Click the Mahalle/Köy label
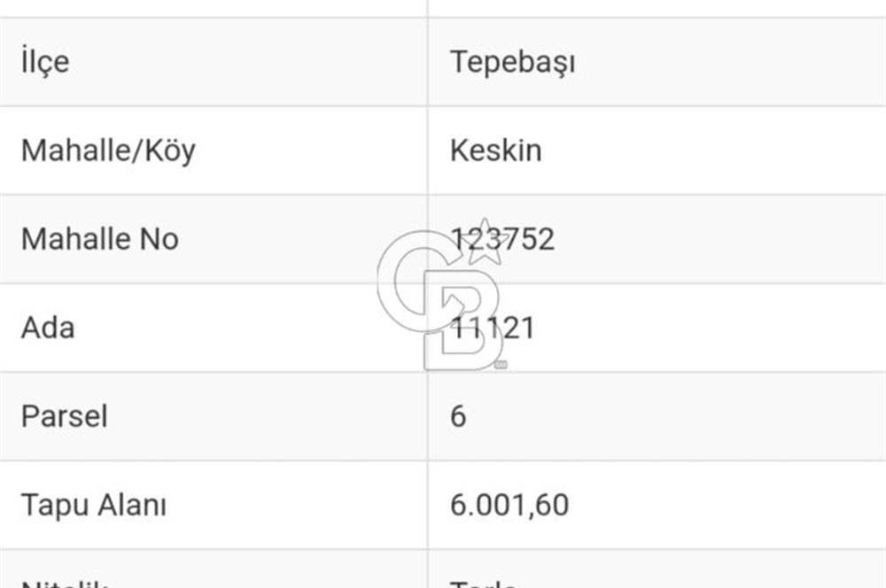Viewport: 886px width, 588px height. click(x=108, y=151)
